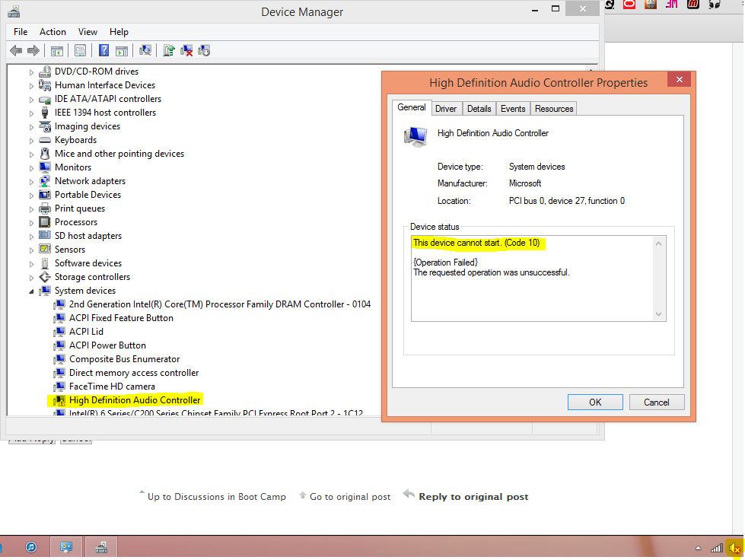The image size is (745, 560).
Task: Select Direct memory access controller
Action: [x=134, y=373]
